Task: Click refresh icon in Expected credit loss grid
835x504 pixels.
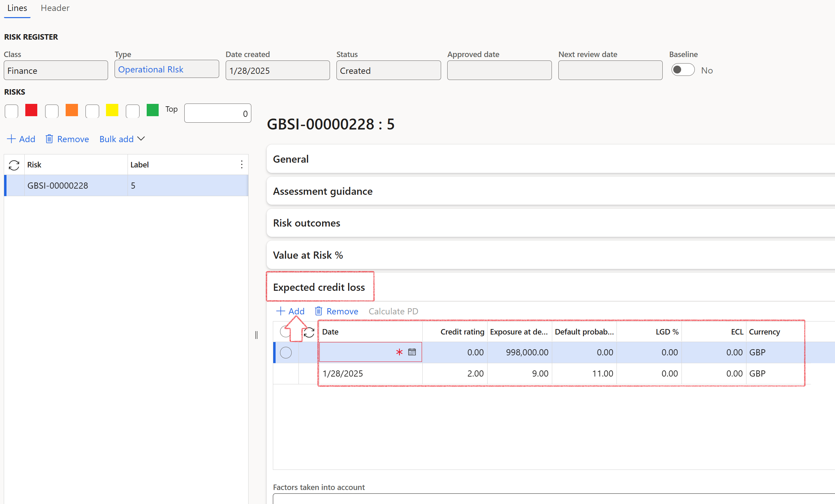Action: pyautogui.click(x=309, y=332)
